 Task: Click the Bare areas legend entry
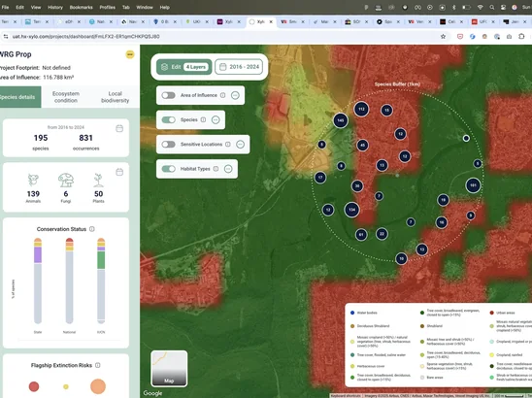[432, 378]
